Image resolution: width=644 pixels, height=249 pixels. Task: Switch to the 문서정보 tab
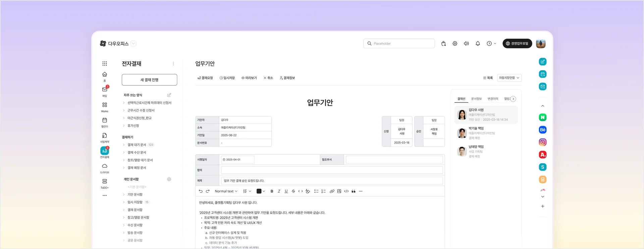pyautogui.click(x=476, y=99)
